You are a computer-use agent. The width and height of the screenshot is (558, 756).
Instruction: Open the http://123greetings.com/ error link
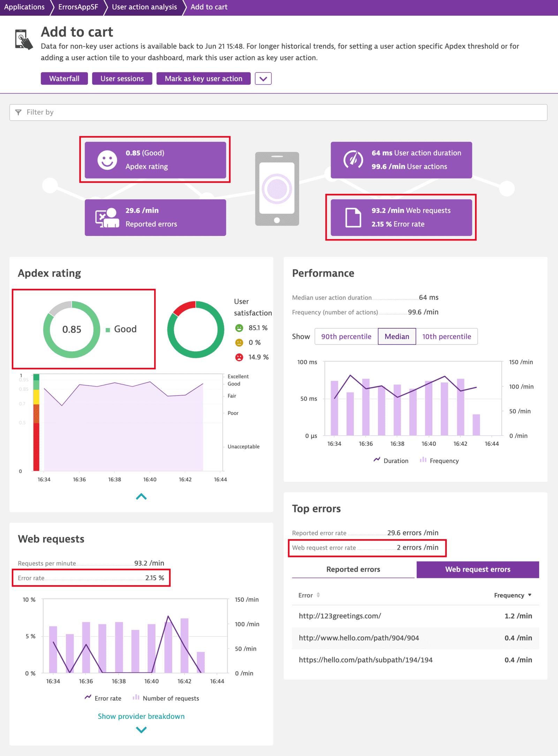[340, 616]
